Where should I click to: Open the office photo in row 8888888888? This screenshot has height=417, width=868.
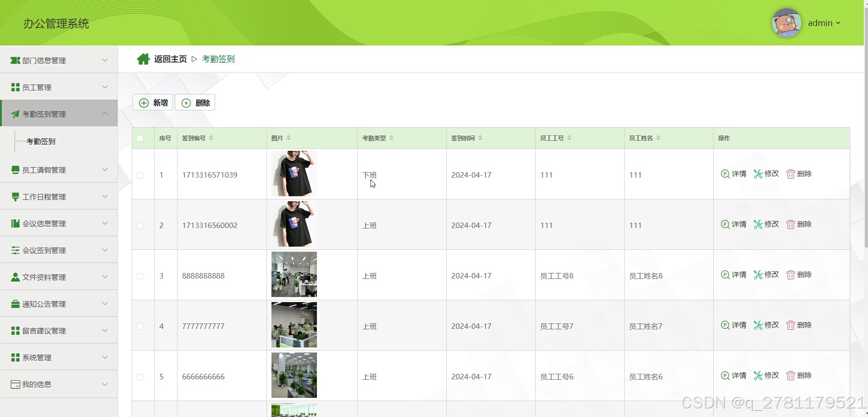tap(294, 274)
